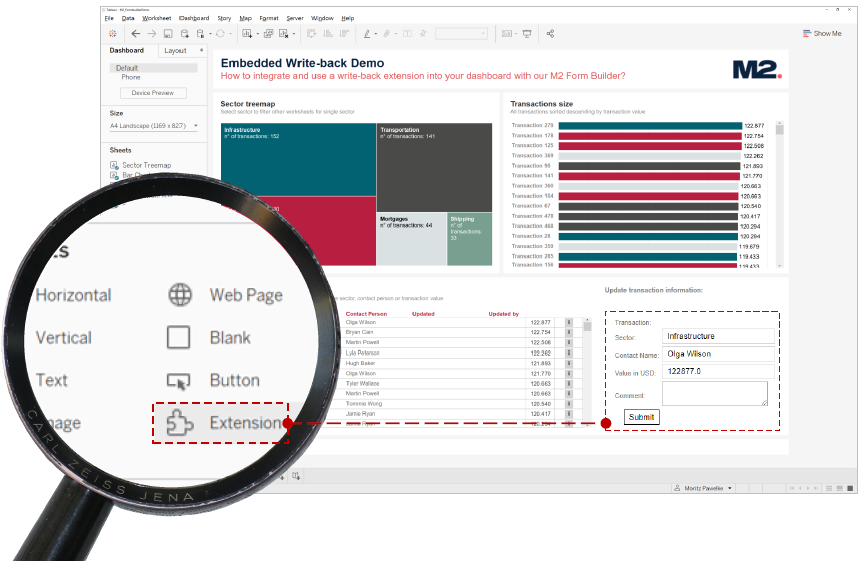Click the Extension object icon

click(179, 423)
